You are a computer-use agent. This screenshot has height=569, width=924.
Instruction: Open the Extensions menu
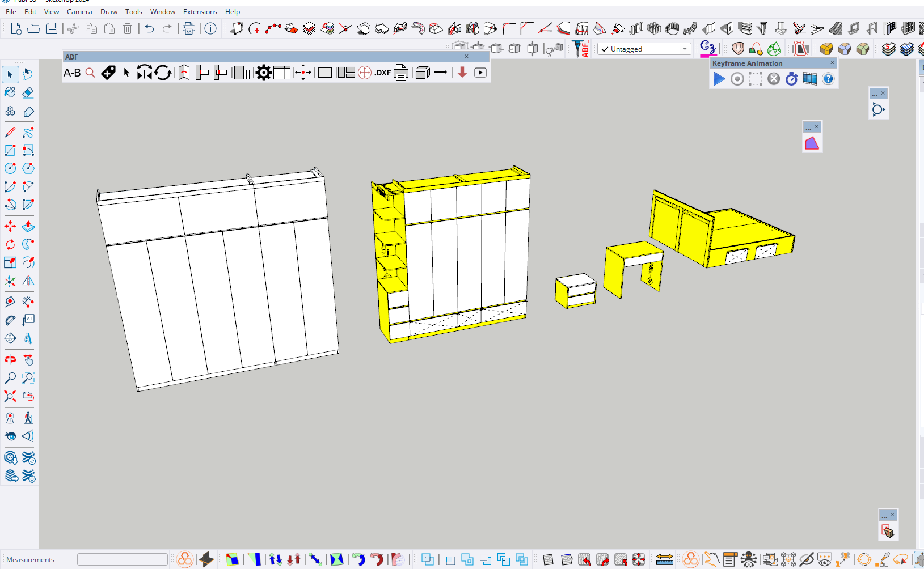[x=200, y=12]
